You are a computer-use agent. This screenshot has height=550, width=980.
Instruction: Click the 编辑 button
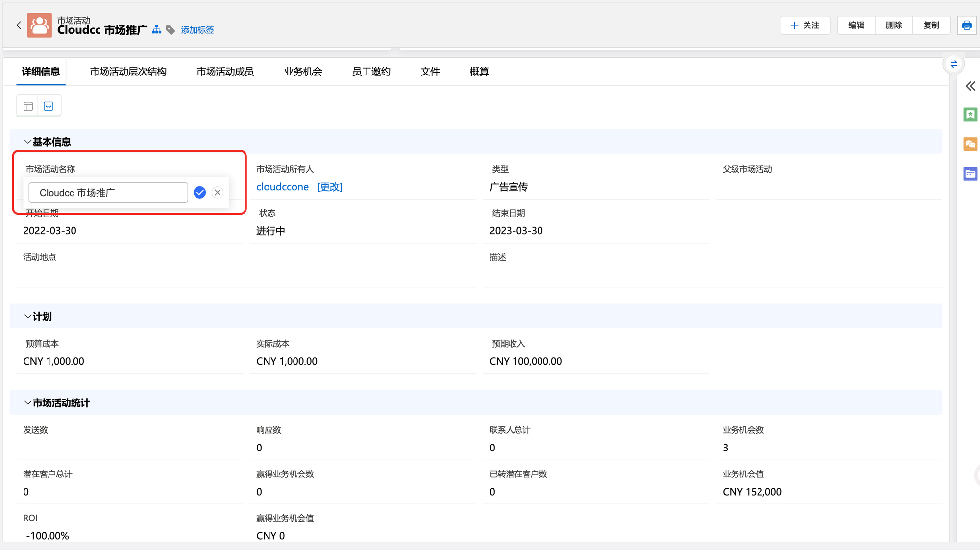tap(856, 25)
